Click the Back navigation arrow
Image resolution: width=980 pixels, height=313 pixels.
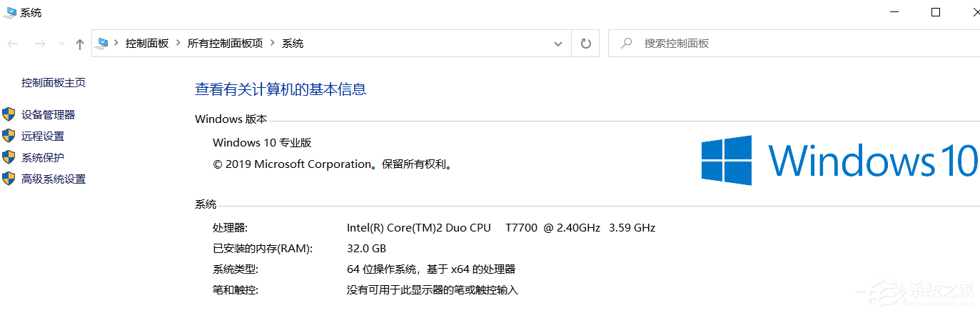coord(13,44)
